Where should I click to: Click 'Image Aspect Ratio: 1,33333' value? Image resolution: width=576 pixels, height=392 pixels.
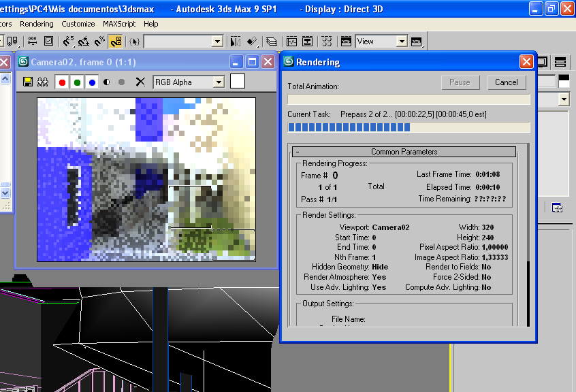(x=495, y=257)
